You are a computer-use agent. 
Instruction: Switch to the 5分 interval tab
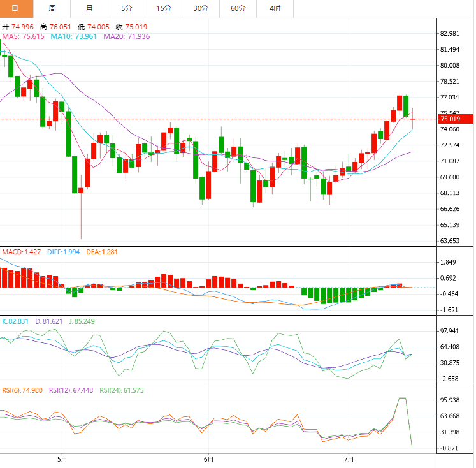126,8
